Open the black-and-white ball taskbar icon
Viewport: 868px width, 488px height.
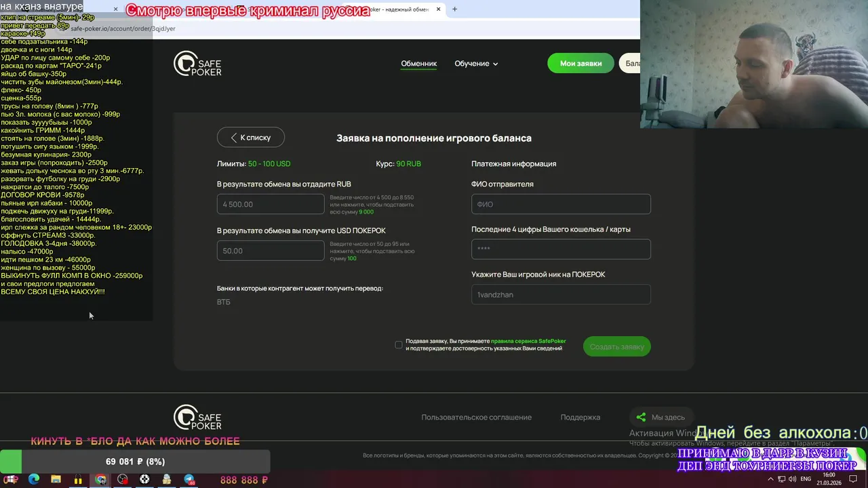(144, 479)
